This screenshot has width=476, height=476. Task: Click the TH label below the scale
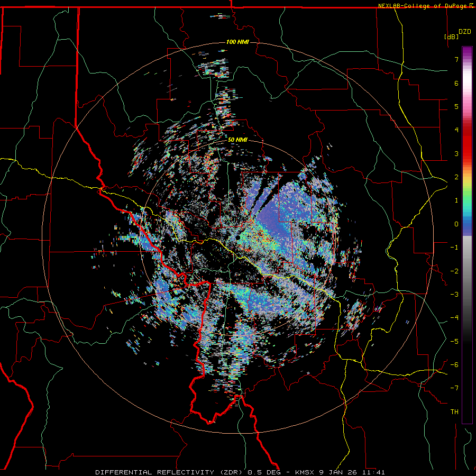(x=454, y=412)
